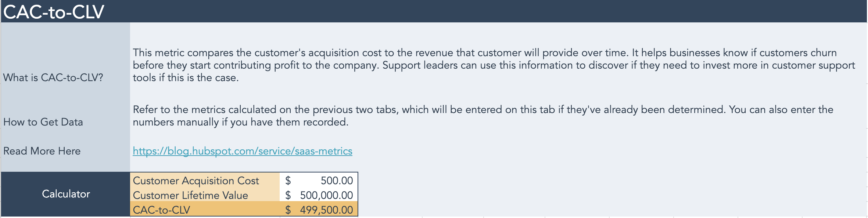868x218 pixels.
Task: Click the "How to Get Data" label
Action: pos(43,122)
